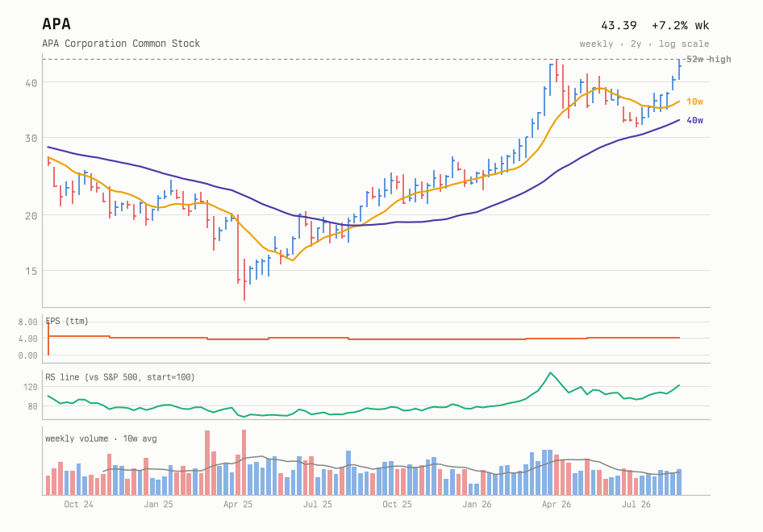The width and height of the screenshot is (763, 532).
Task: Click the 4.00 EPS axis value
Action: [x=27, y=339]
